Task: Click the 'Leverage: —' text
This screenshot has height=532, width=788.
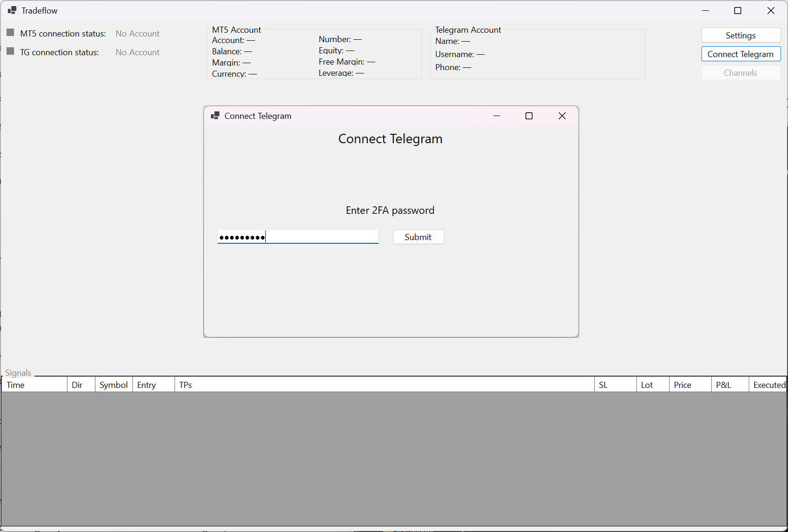Action: coord(341,73)
